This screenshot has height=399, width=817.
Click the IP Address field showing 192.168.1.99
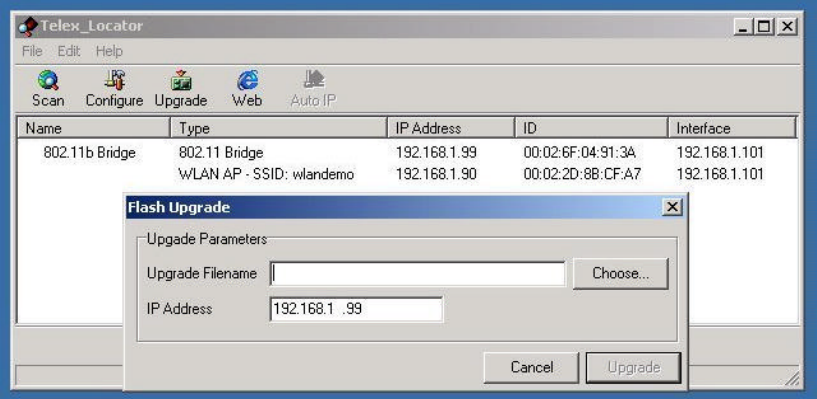(356, 309)
